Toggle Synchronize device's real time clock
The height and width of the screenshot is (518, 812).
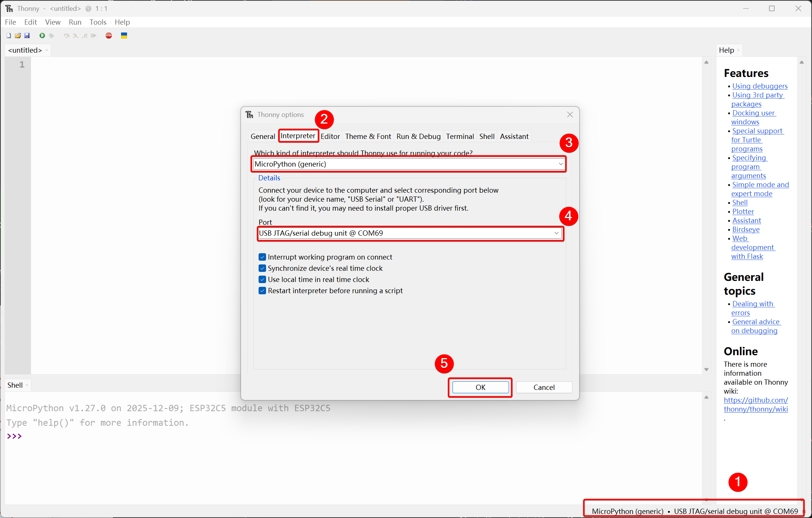pos(262,268)
